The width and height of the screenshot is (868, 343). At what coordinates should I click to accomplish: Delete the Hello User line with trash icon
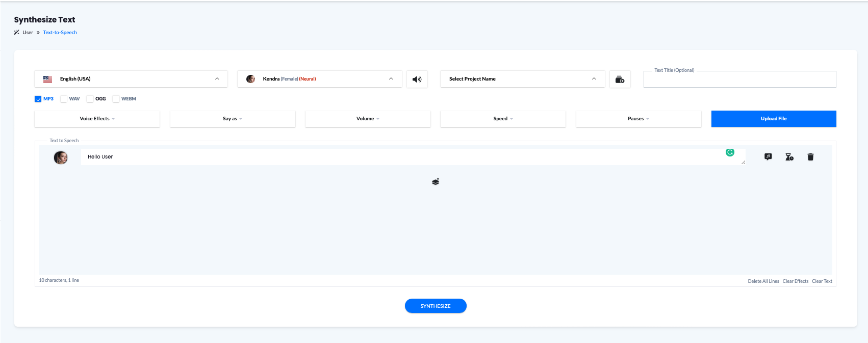(810, 157)
